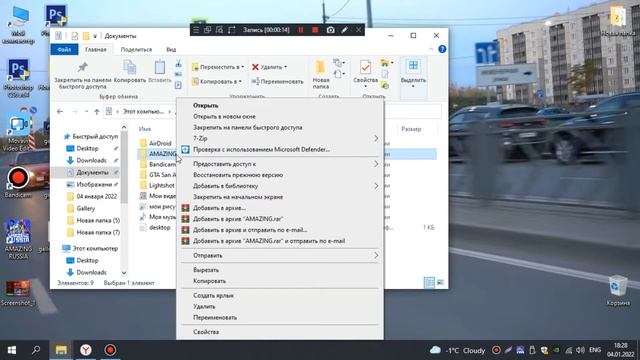640x360 pixels.
Task: Stop the recording with red square
Action: pyautogui.click(x=315, y=30)
